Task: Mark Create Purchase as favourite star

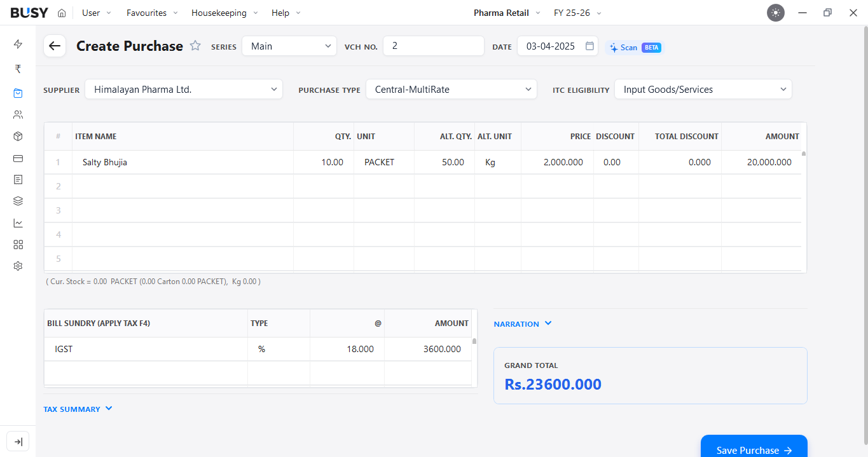Action: pyautogui.click(x=195, y=46)
